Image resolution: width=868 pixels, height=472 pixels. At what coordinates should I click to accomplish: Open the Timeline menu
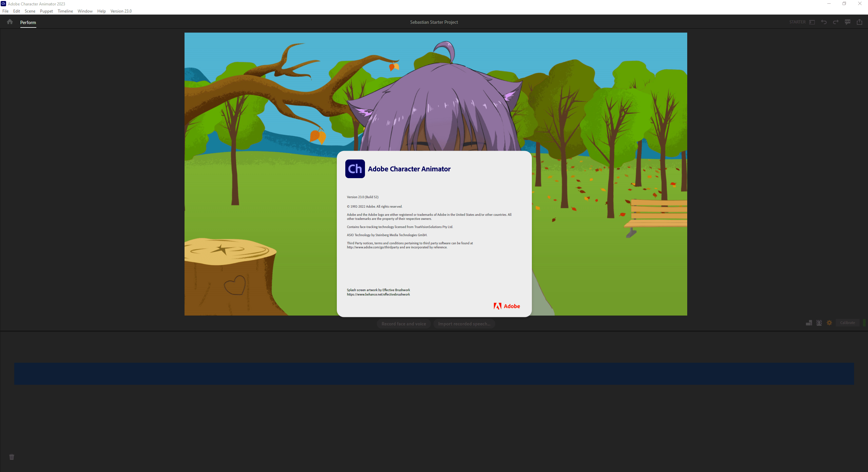coord(65,11)
